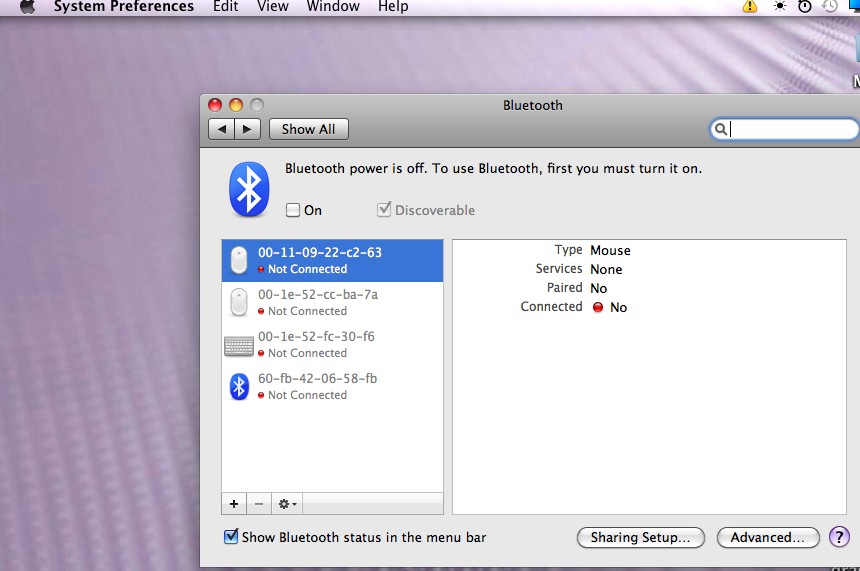Click the Show All button
Viewport: 860px width, 571px height.
[309, 129]
